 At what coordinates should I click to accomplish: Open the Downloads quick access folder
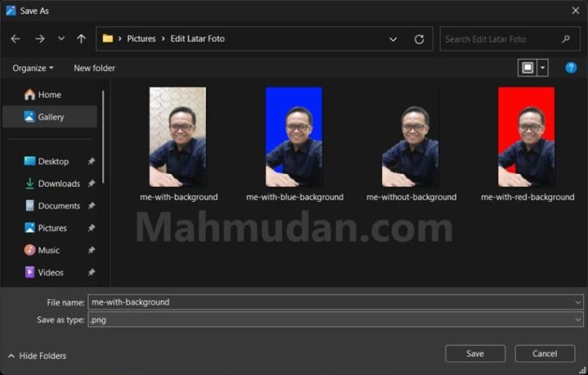coord(58,184)
